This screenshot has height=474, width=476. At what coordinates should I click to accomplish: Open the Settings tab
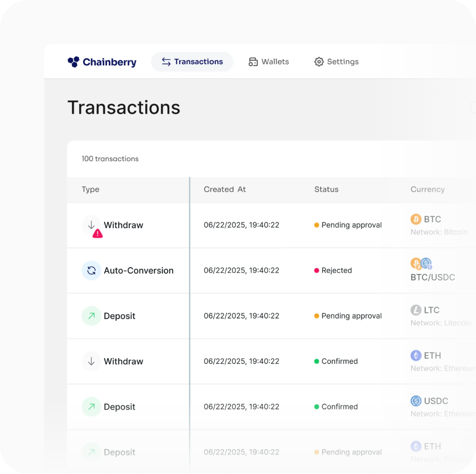pos(337,62)
